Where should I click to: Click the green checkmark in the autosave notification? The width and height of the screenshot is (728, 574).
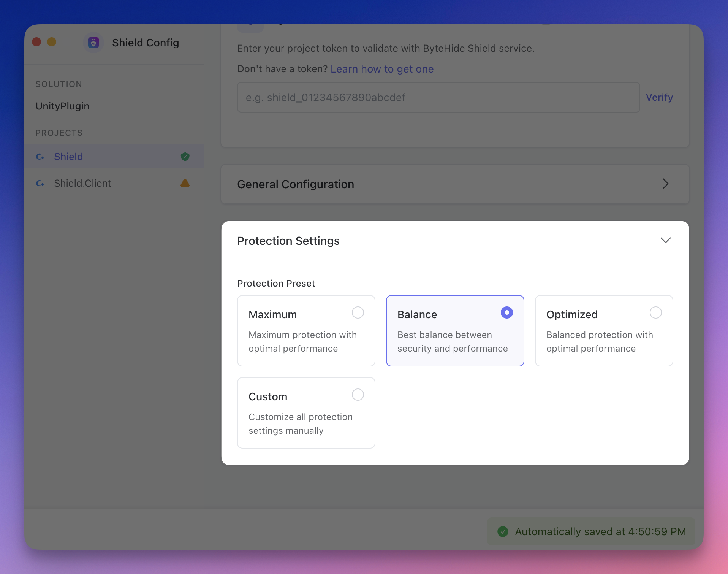503,531
